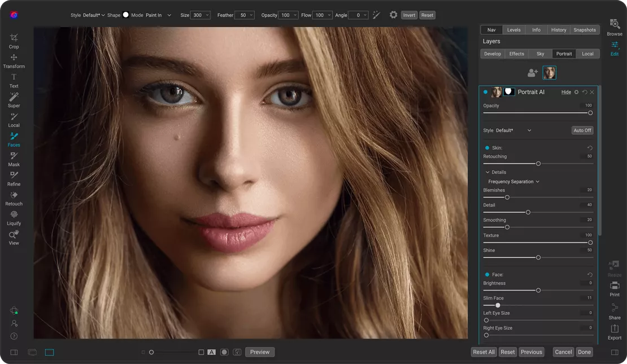The image size is (627, 364).
Task: Open the Browse module
Action: 615,27
